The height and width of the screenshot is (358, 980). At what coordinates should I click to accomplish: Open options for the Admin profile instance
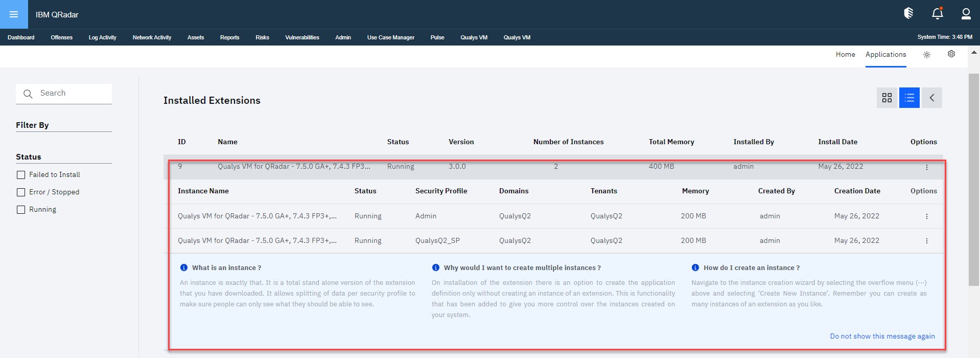926,216
